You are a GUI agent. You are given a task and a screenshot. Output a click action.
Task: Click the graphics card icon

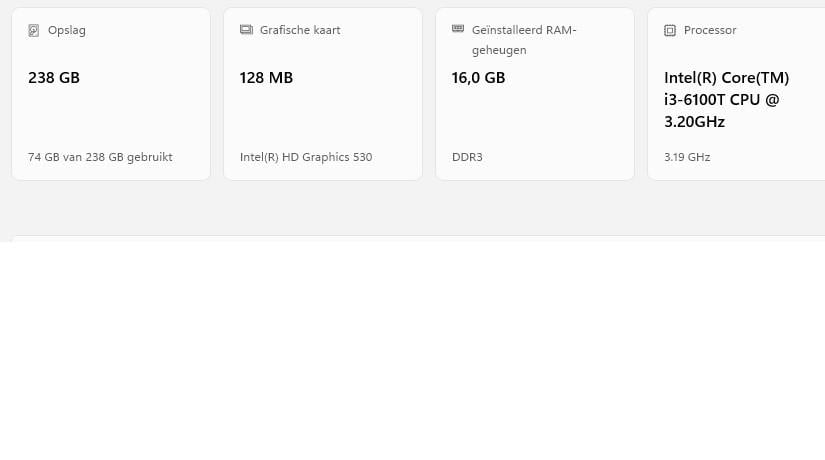(246, 30)
